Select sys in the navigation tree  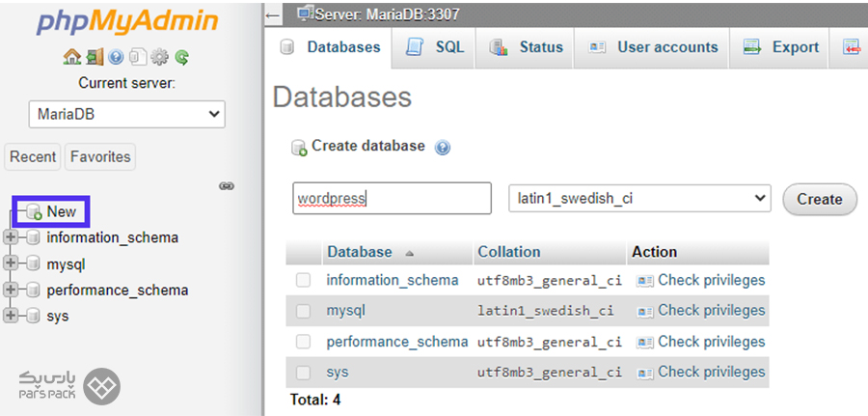(58, 317)
